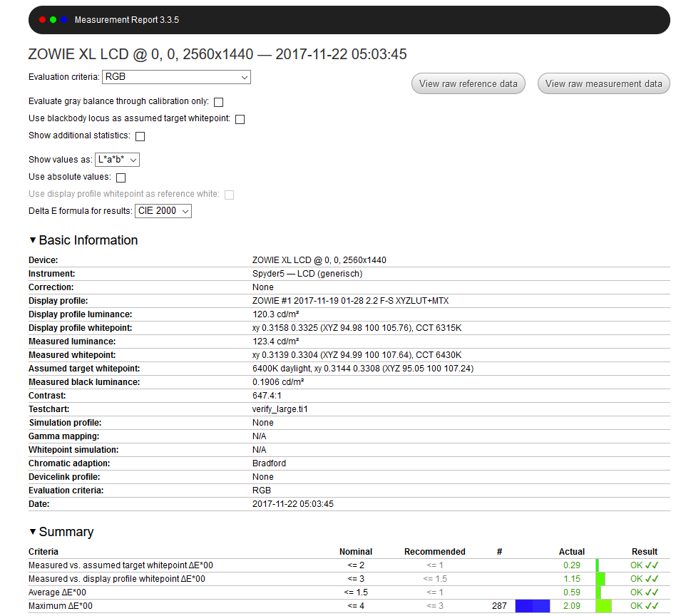Click the Recommended column header
The width and height of the screenshot is (681, 616).
(435, 552)
